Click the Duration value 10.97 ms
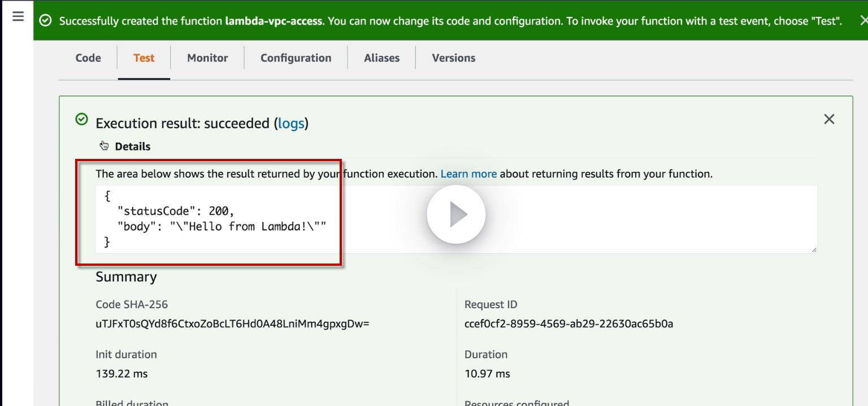The width and height of the screenshot is (868, 406). tap(487, 374)
